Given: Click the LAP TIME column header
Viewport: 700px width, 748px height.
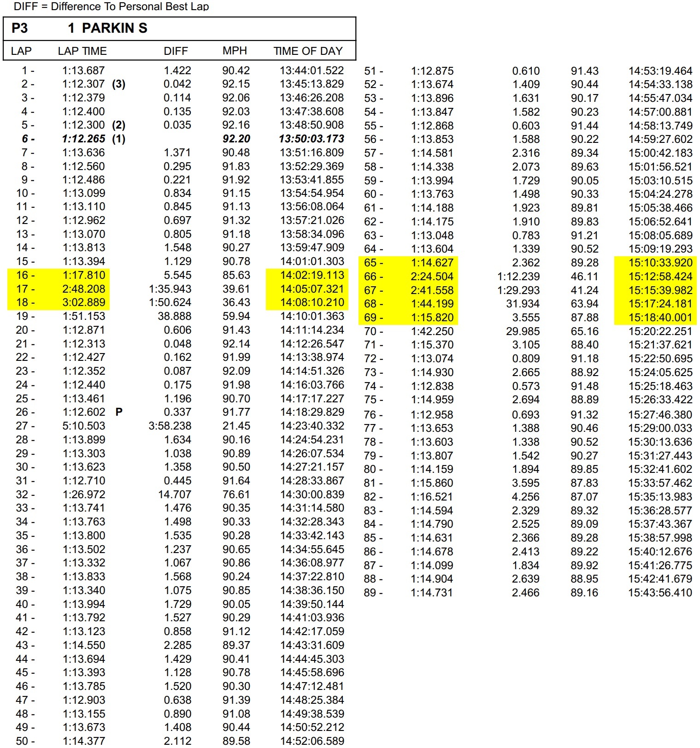Looking at the screenshot, I should [82, 51].
